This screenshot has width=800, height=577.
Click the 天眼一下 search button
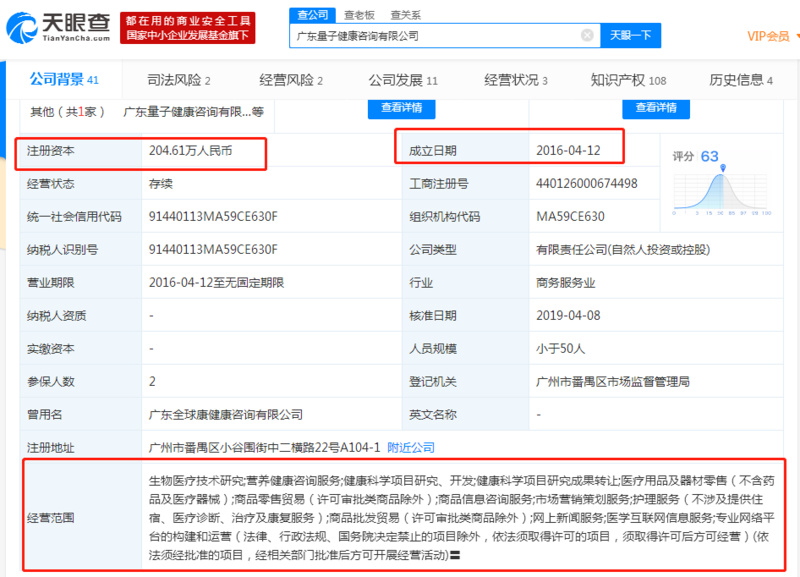pyautogui.click(x=631, y=35)
